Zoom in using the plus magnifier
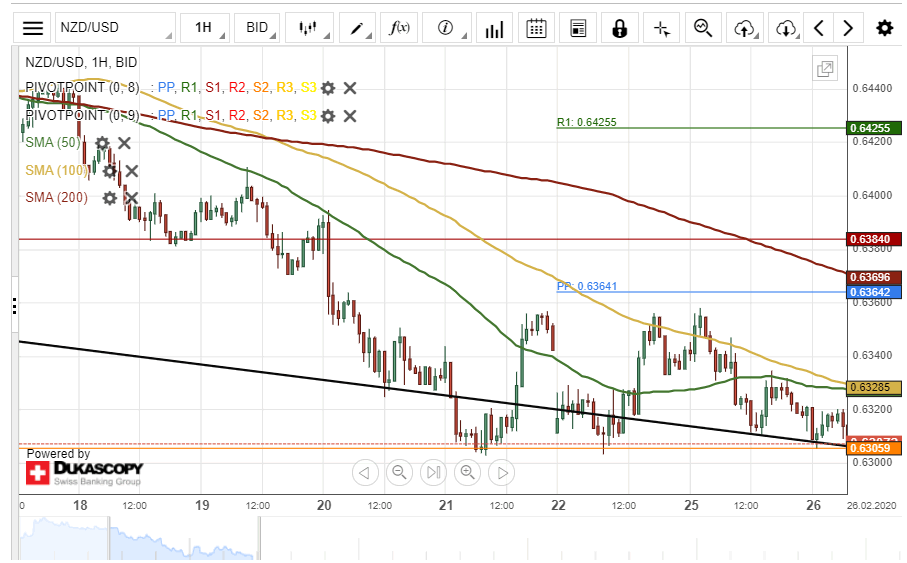Image resolution: width=907 pixels, height=563 pixels. point(467,473)
